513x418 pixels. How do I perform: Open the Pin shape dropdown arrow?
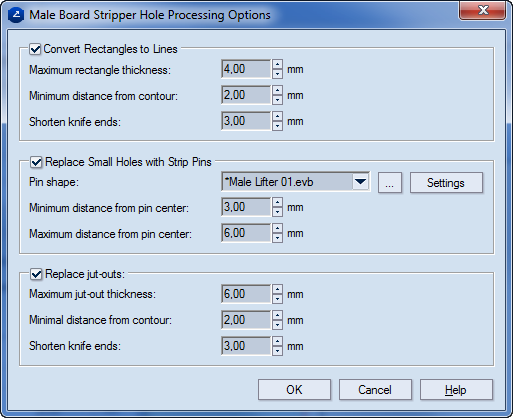point(360,182)
